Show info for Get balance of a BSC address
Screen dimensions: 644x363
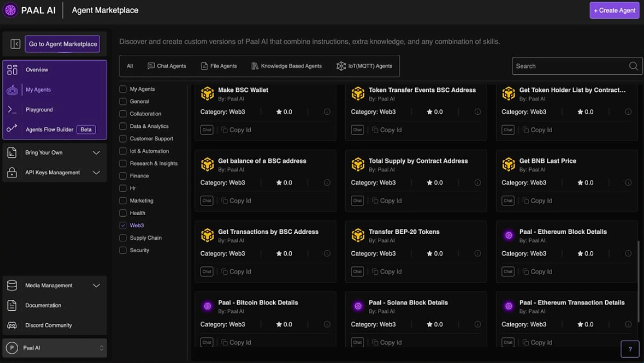pos(327,183)
